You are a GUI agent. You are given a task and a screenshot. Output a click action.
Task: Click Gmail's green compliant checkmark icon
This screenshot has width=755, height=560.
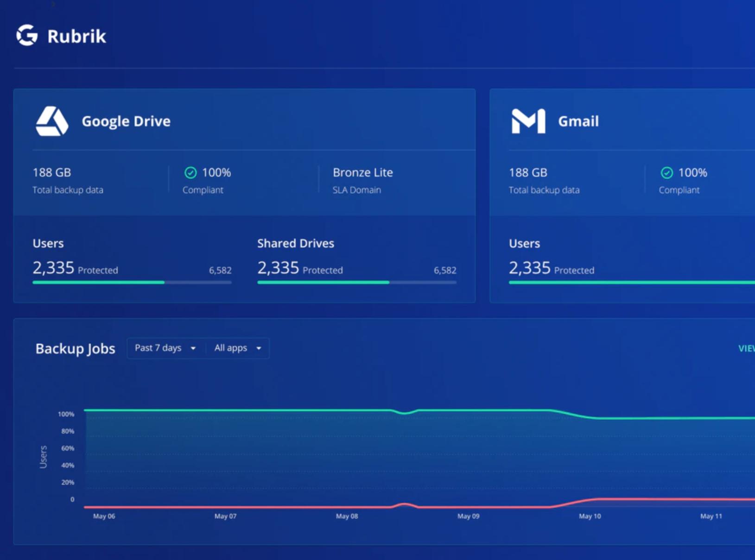666,173
